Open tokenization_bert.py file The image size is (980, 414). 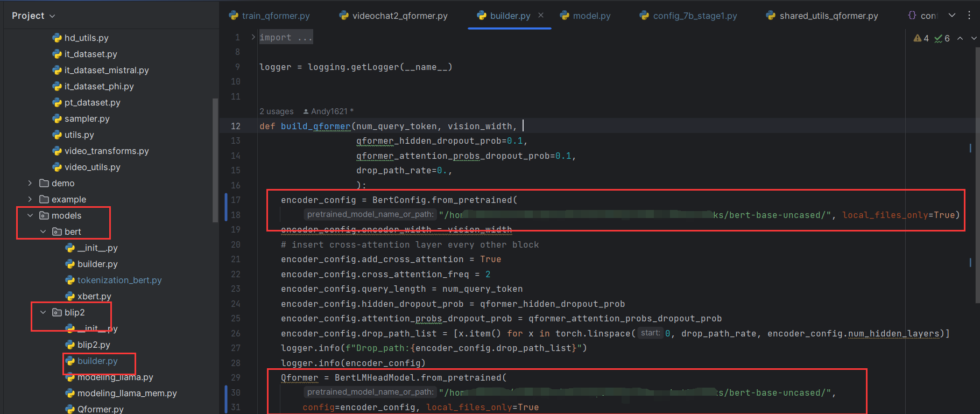coord(119,280)
